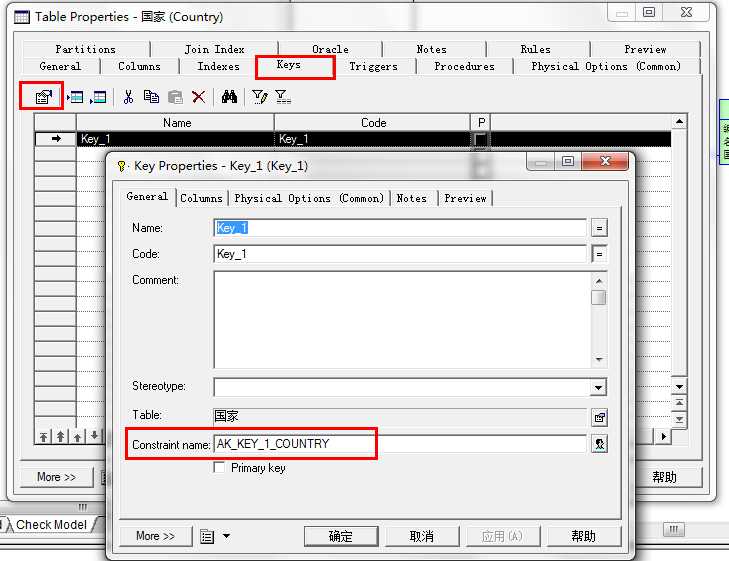The image size is (729, 561).
Task: Click the Copy icon in toolbar
Action: click(151, 97)
